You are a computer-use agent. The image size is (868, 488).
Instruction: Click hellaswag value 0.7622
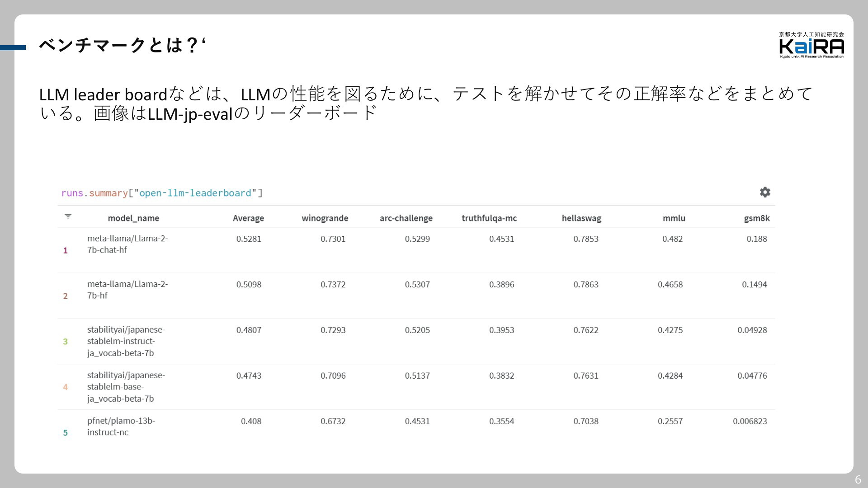click(586, 330)
